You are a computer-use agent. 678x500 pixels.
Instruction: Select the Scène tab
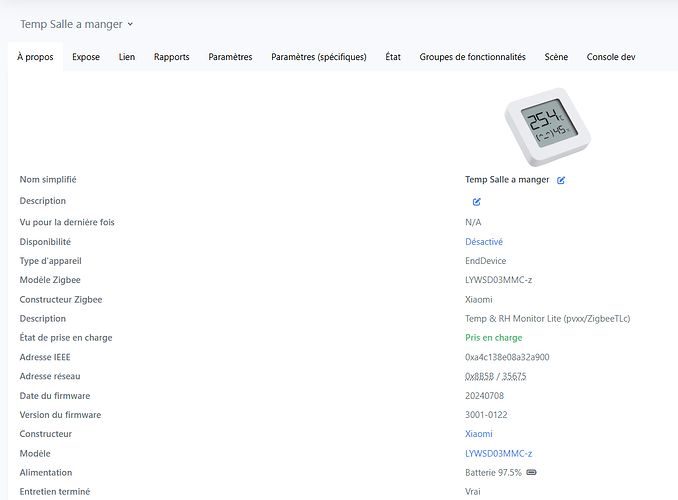pos(556,57)
